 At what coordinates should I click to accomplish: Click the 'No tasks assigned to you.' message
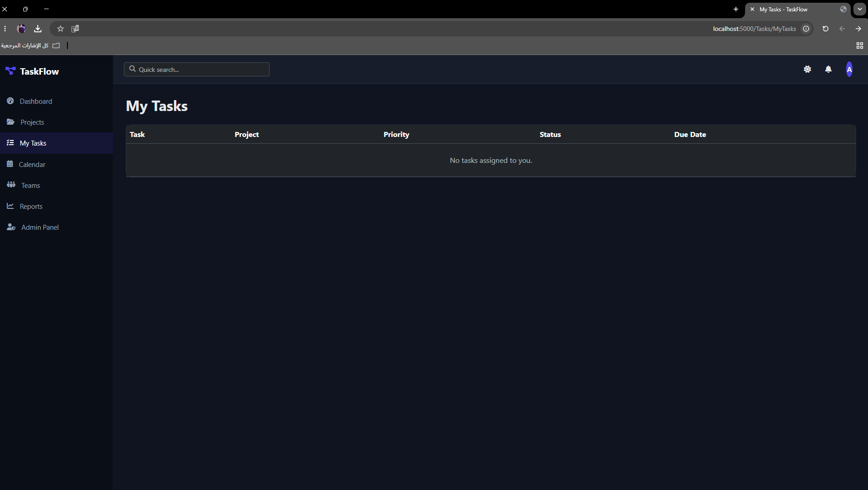click(x=491, y=160)
